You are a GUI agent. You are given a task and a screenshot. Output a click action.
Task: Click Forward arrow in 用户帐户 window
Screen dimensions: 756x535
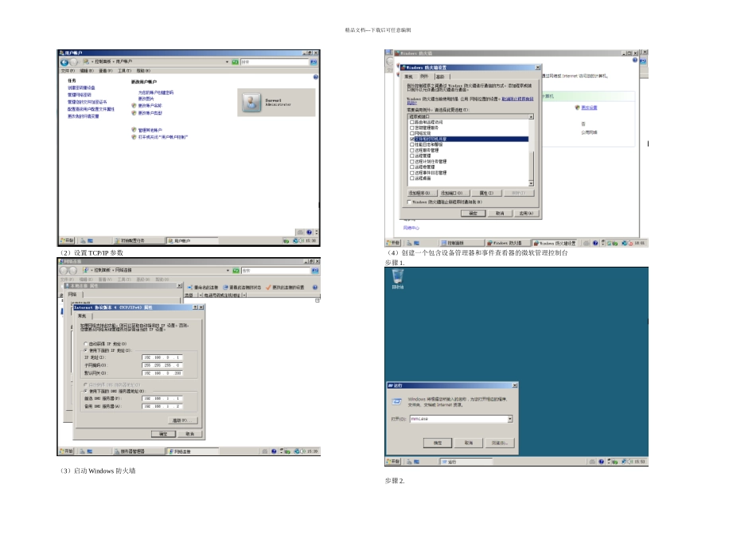pyautogui.click(x=73, y=62)
